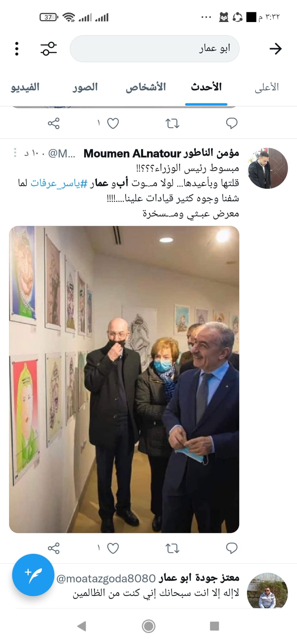Switch to the الأعلى tab

click(267, 87)
